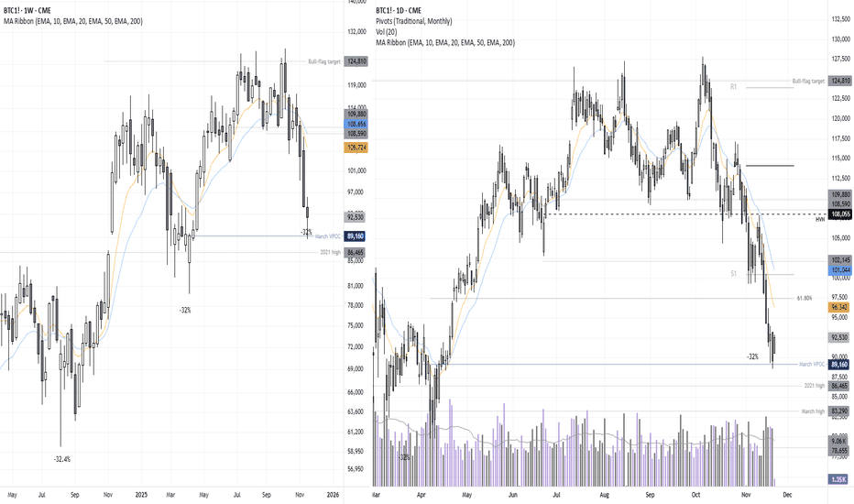Click the blue 101,044 price tag
Screen dimensions: 854x504
pyautogui.click(x=839, y=271)
